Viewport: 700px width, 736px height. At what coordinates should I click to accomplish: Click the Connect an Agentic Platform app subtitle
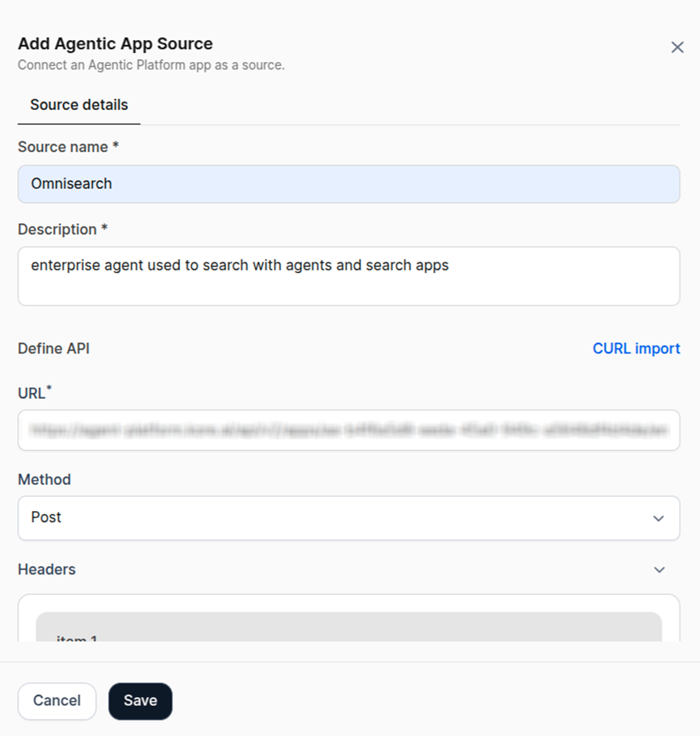pos(151,65)
